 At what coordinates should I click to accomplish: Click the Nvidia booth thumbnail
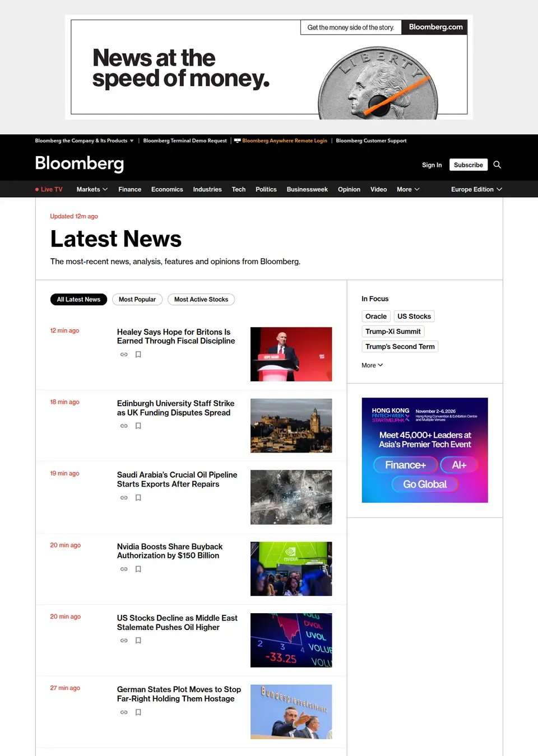(291, 568)
